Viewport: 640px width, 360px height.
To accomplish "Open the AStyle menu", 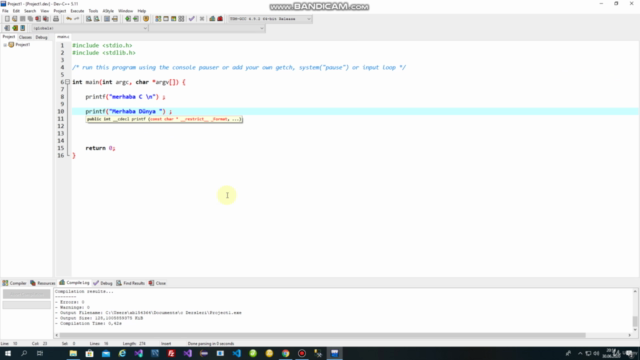I will pyautogui.click(x=108, y=11).
